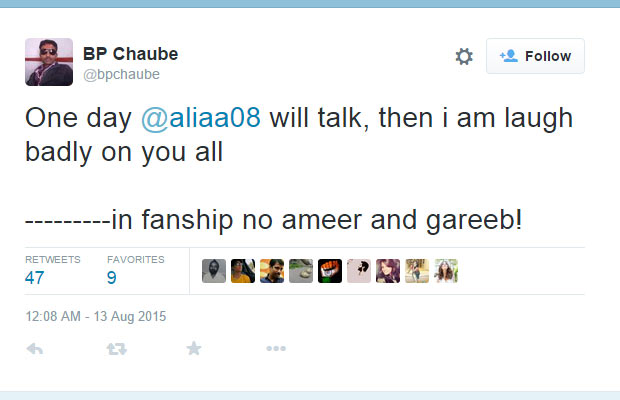
Task: Follow BP Chaube
Action: (535, 56)
